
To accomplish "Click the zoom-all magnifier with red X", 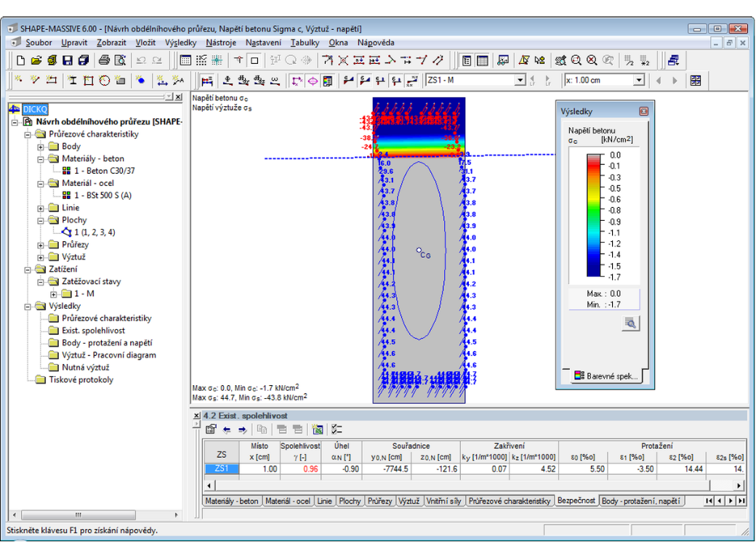I will (592, 60).
